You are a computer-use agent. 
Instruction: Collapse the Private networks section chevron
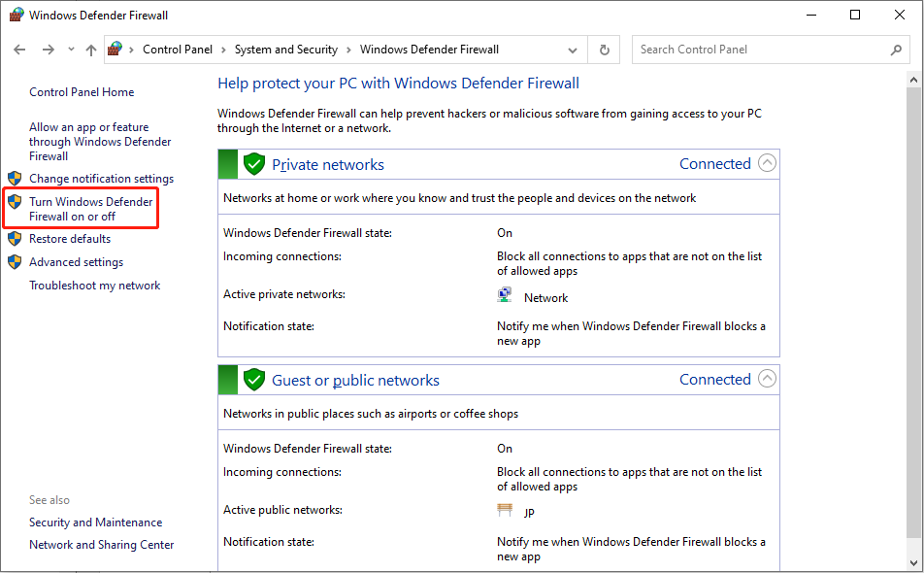pyautogui.click(x=767, y=163)
